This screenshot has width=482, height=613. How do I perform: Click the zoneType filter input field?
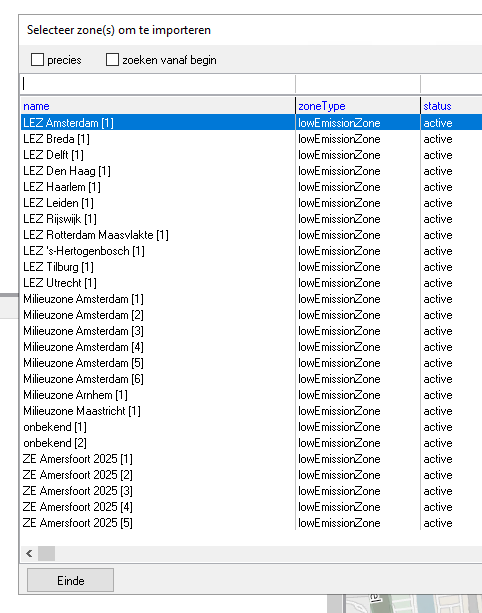[x=358, y=84]
